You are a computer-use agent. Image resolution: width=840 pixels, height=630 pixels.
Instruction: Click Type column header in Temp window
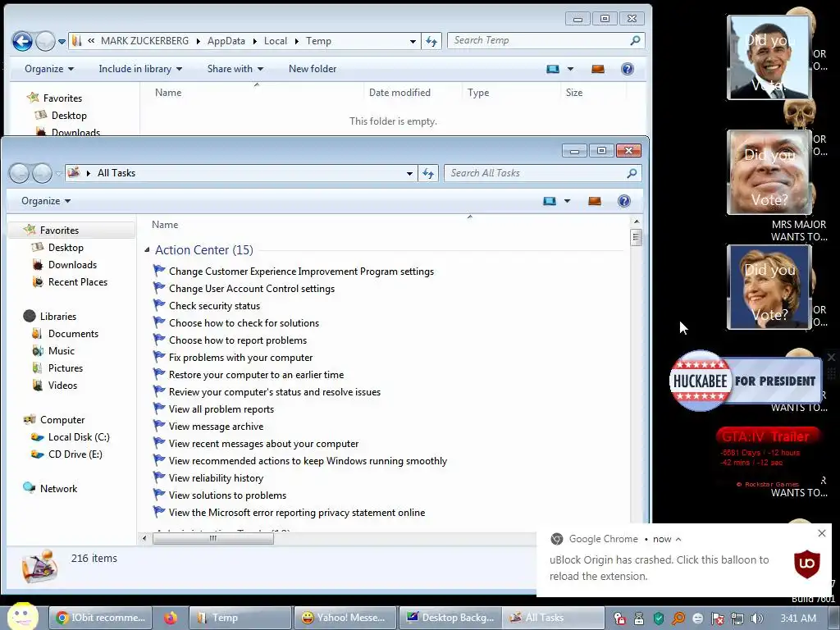(x=478, y=93)
